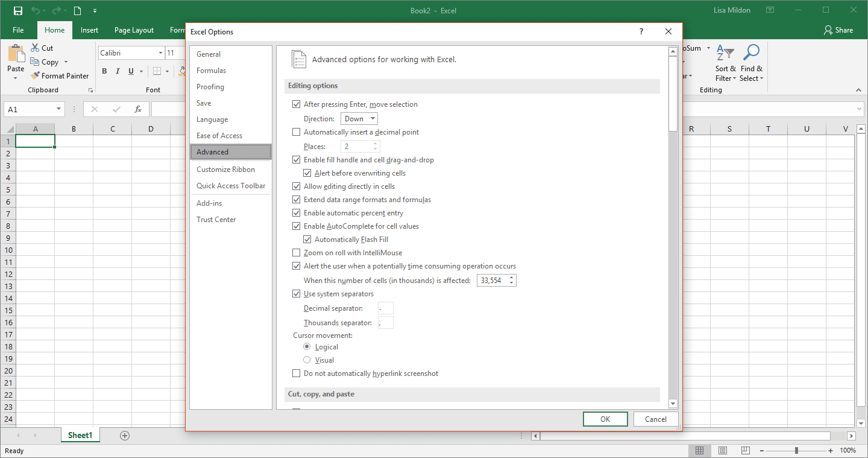
Task: Click the formula bar Enter checkmark icon
Action: pyautogui.click(x=116, y=109)
